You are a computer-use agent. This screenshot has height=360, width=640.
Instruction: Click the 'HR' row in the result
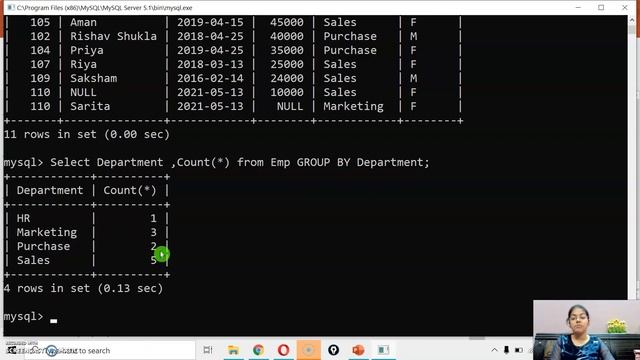[87, 218]
